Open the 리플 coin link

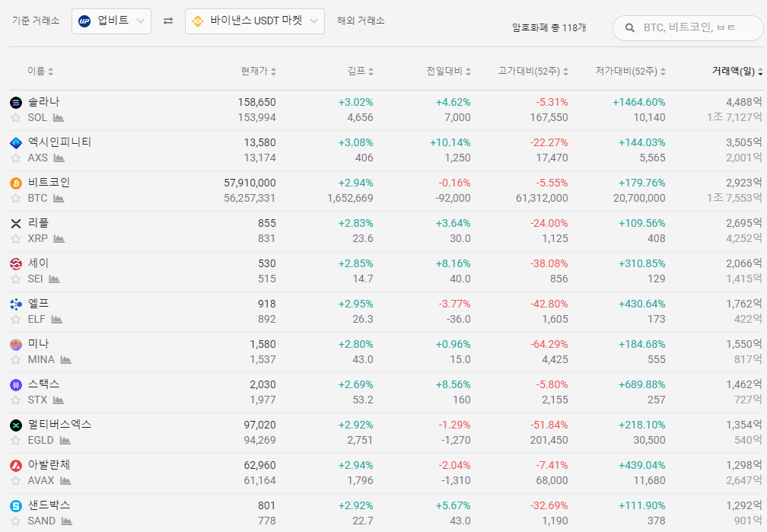(x=38, y=223)
